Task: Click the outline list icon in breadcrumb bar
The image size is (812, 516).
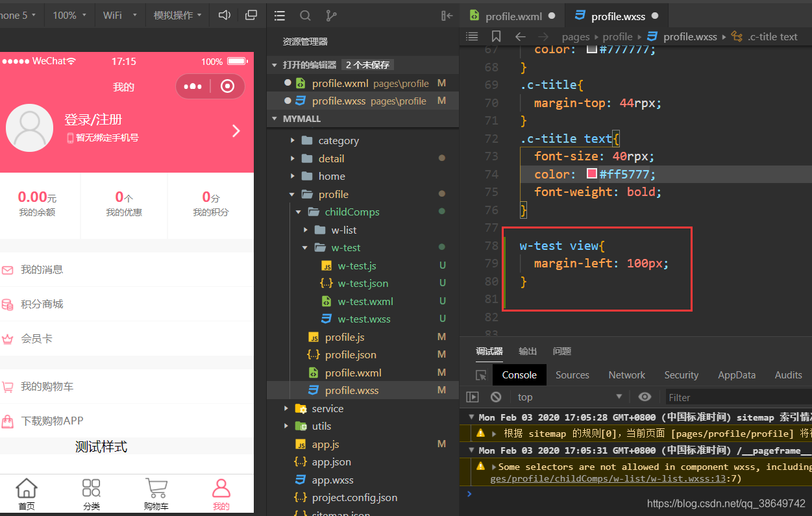Action: (472, 36)
